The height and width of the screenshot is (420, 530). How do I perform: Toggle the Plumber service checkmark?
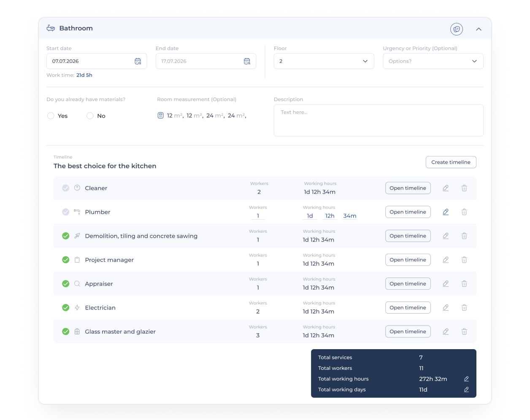[x=66, y=212]
